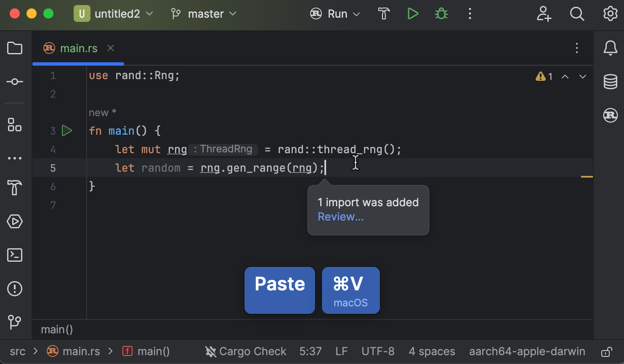Viewport: 624px width, 364px height.
Task: Open the Services tool window
Action: [x=15, y=221]
